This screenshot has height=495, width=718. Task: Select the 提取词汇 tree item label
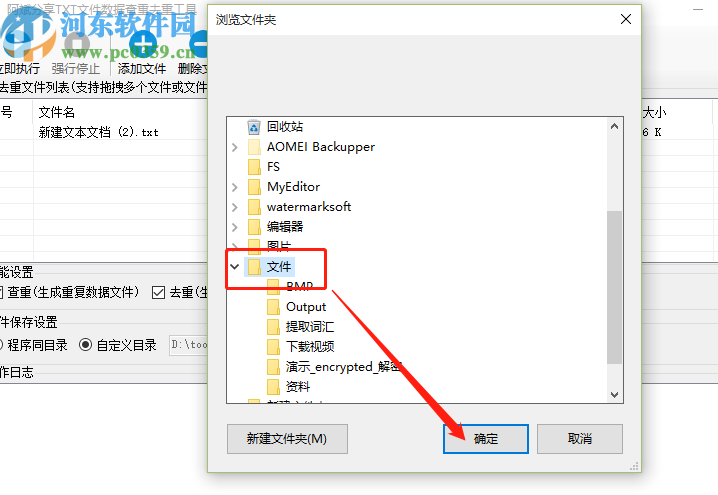[x=310, y=327]
